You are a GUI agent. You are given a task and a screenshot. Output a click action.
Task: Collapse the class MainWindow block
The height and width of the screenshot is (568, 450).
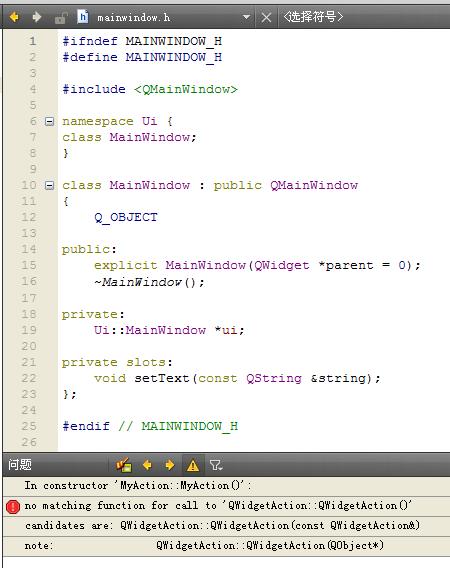coord(49,186)
